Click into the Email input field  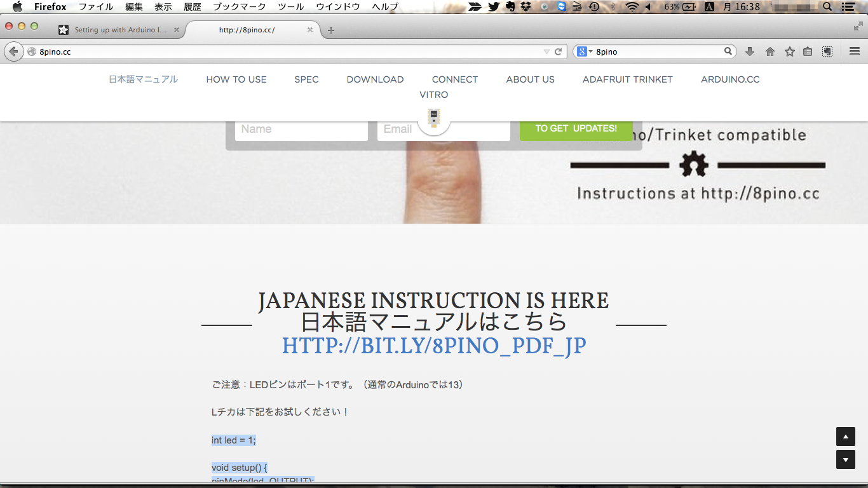point(444,130)
